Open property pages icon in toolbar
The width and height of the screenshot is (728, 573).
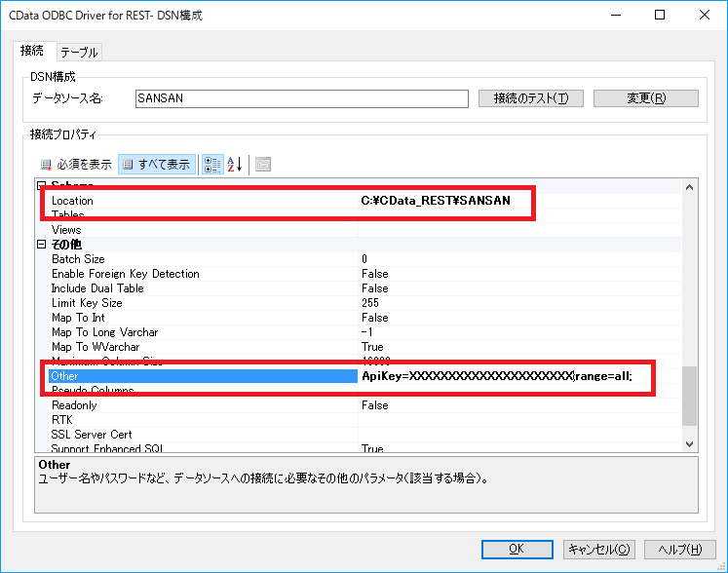point(263,165)
